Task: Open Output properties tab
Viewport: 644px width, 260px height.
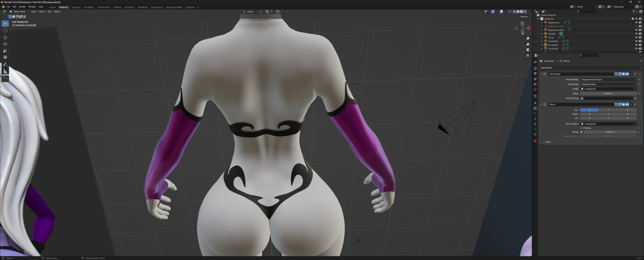Action: coord(535,74)
